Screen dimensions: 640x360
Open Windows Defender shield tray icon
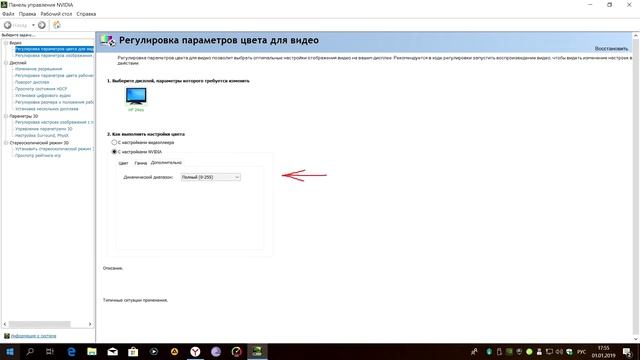click(569, 351)
